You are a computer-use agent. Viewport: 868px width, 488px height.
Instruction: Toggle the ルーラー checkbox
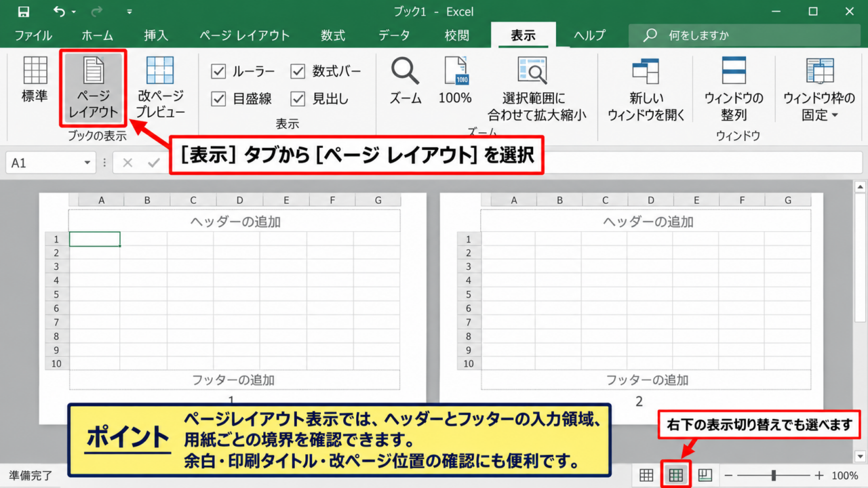(x=218, y=71)
